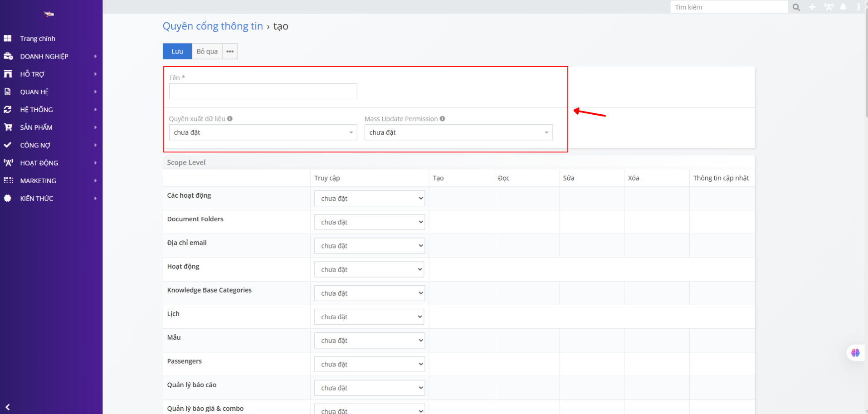
Task: Go to Trang chính in sidebar
Action: click(38, 39)
